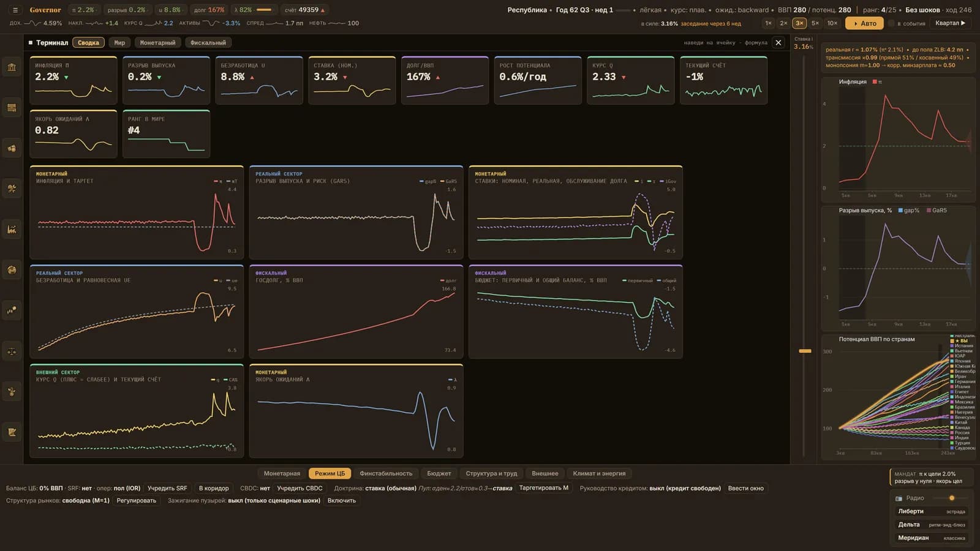Image resolution: width=980 pixels, height=551 pixels.
Task: Open the Курс Q summary card
Action: (x=631, y=80)
